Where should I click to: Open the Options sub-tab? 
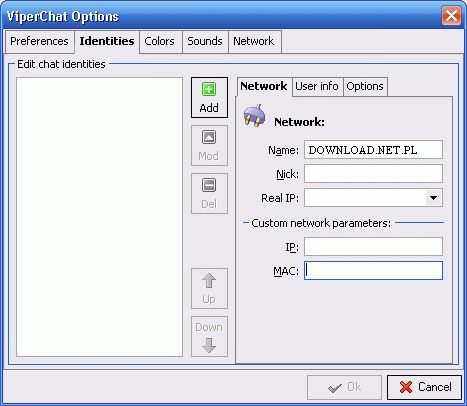[365, 86]
